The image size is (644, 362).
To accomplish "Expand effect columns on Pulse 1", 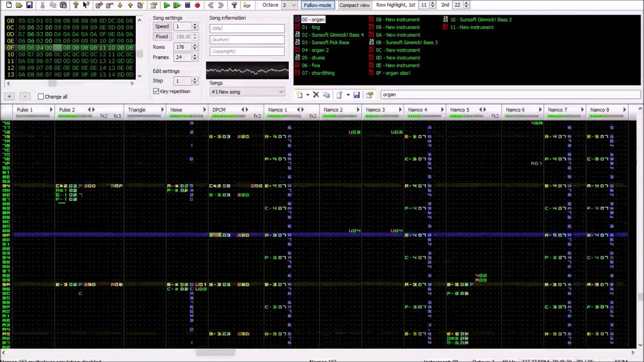I will click(x=51, y=110).
